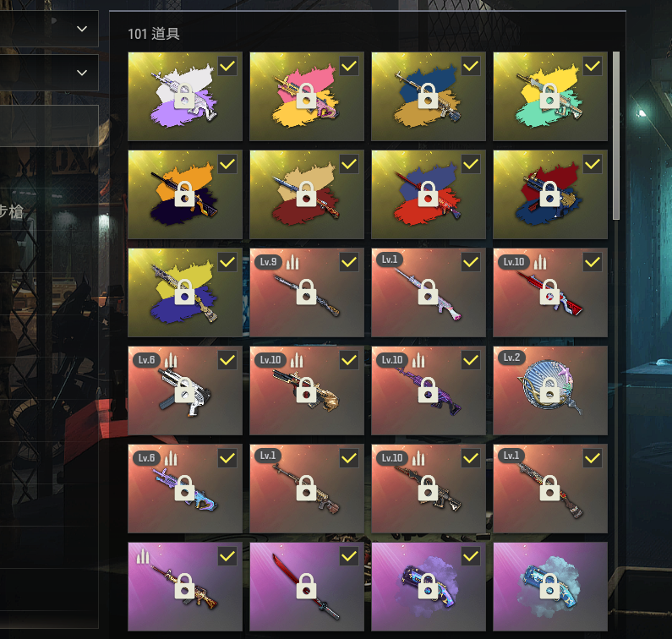Image resolution: width=672 pixels, height=639 pixels.
Task: Toggle checkbox on the Lv.1 pink rifle
Action: tap(471, 262)
